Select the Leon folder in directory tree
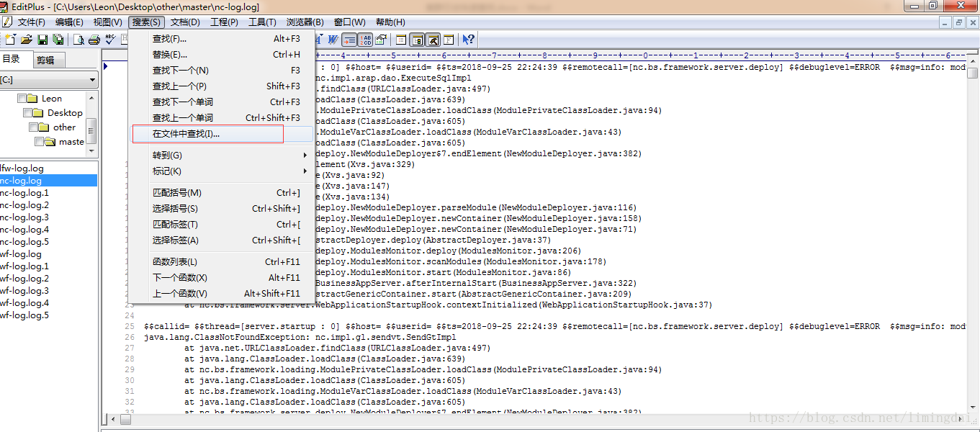The image size is (980, 432). tap(51, 99)
